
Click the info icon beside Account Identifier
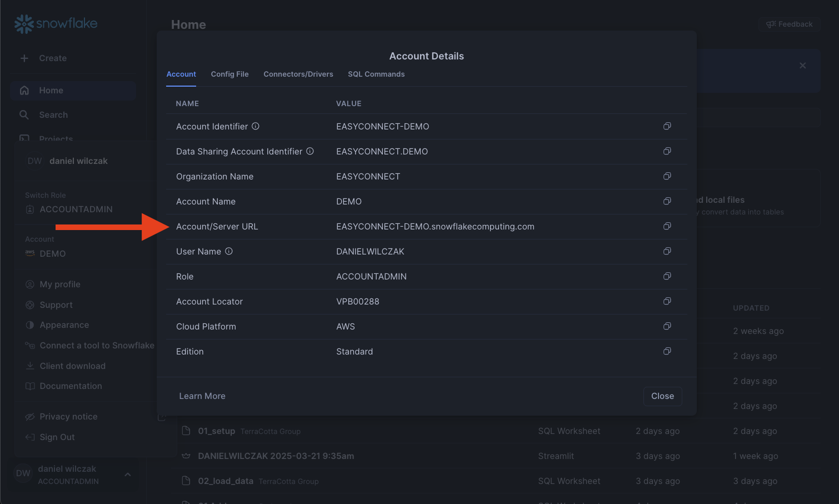coord(256,126)
